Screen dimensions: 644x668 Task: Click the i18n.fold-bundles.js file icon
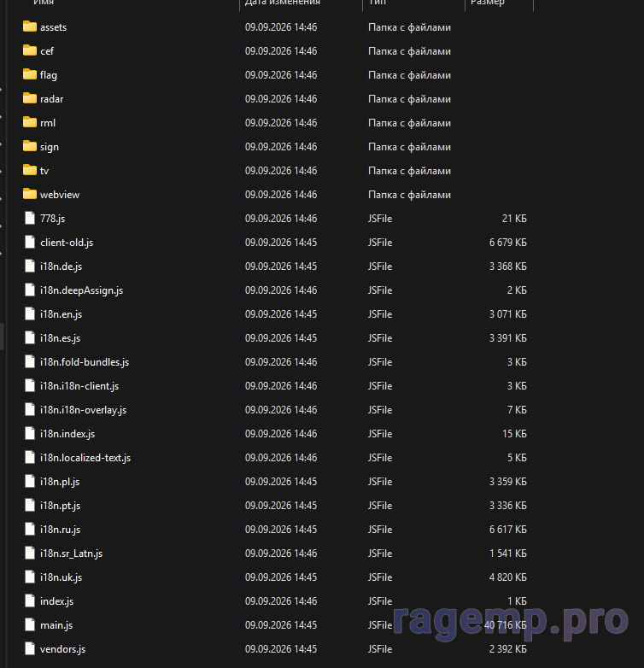(x=30, y=361)
